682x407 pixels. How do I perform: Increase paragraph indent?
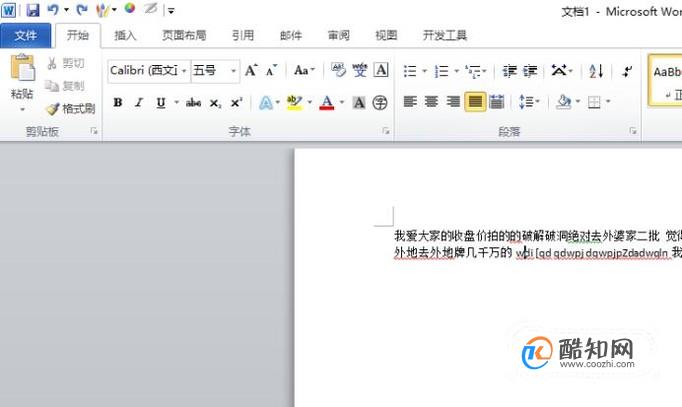530,71
